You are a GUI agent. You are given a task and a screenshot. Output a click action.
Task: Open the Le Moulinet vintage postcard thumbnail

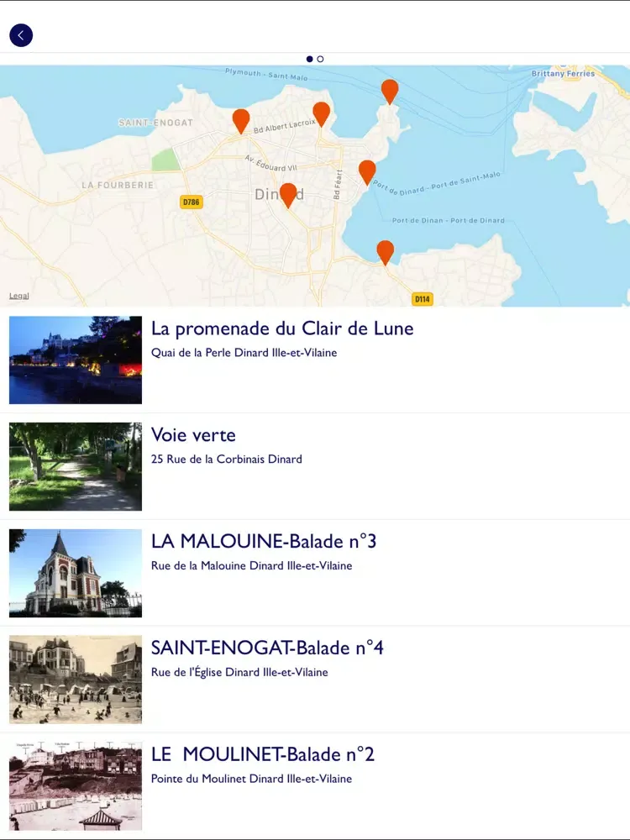[76, 786]
